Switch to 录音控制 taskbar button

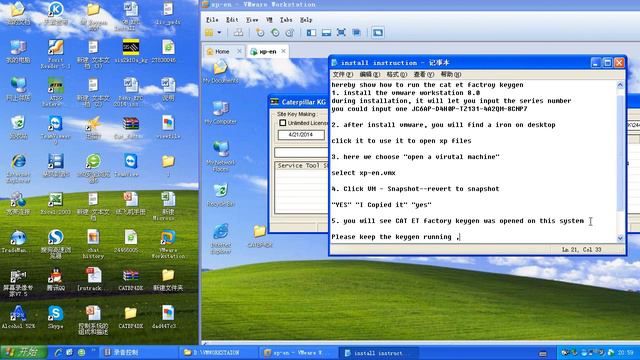(x=139, y=352)
